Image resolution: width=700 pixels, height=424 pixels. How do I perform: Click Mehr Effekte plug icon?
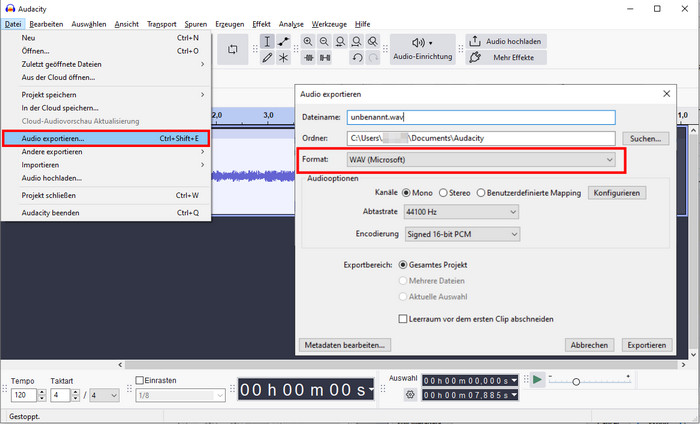tap(475, 57)
